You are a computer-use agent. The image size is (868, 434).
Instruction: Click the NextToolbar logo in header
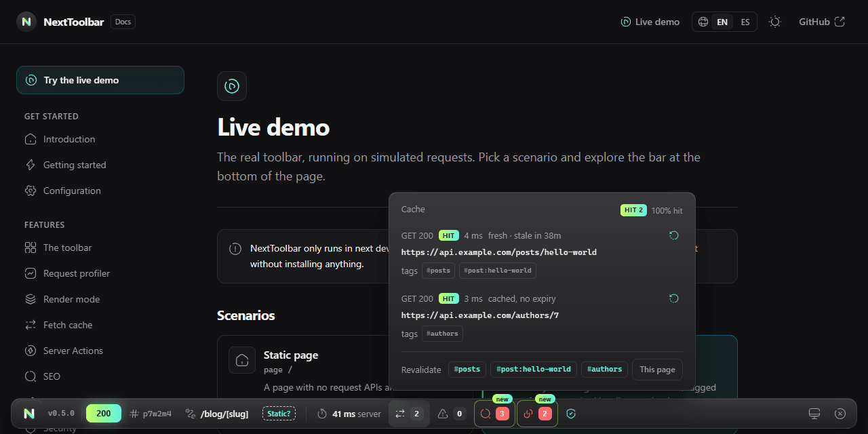pyautogui.click(x=60, y=22)
